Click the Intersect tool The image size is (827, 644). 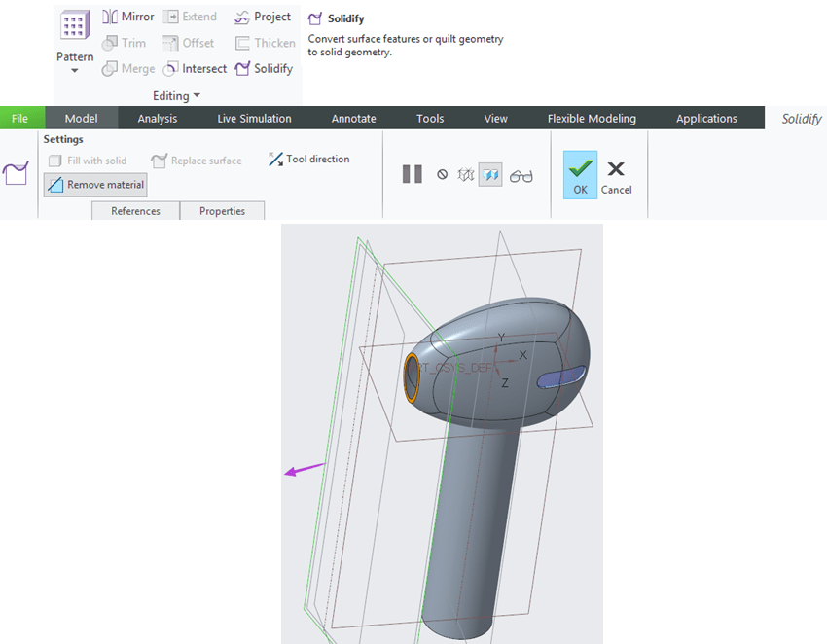pyautogui.click(x=195, y=69)
